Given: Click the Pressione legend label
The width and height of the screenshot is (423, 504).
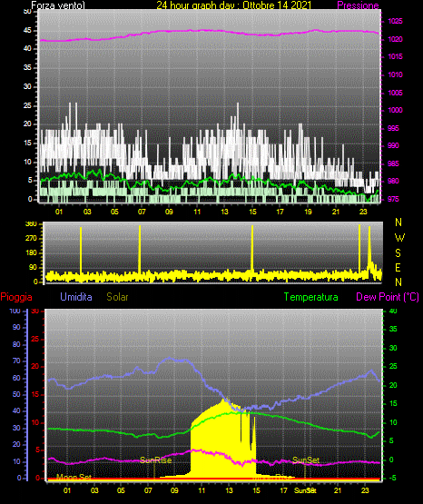Looking at the screenshot, I should point(358,5).
